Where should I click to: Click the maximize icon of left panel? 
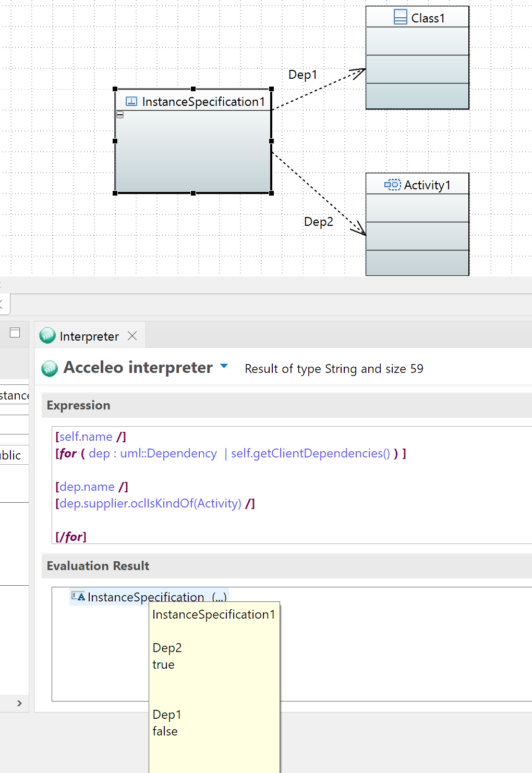pyautogui.click(x=15, y=333)
